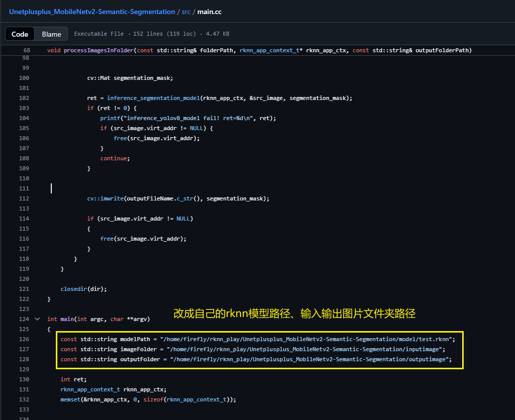
Task: Open Unetplusplus_MobileNetv2-Semantic-Segmentation repository link
Action: click(92, 12)
